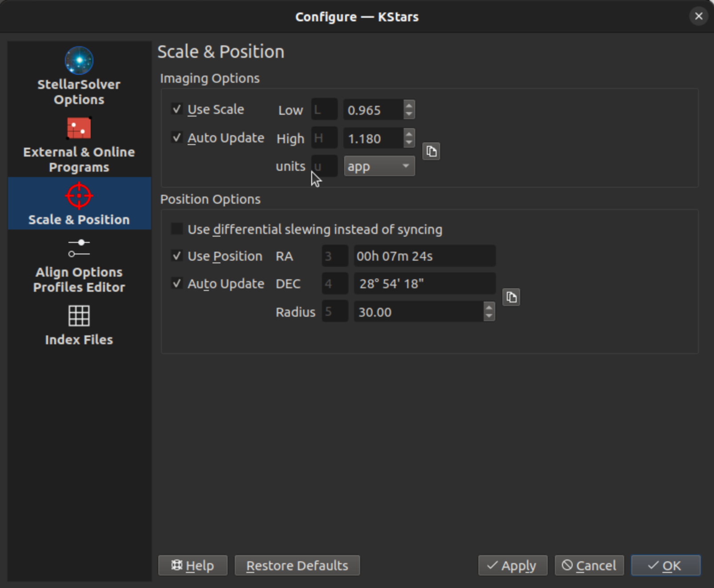Click the RA input showing 00h 07m 24s
Viewport: 714px width, 588px height.
pyautogui.click(x=424, y=256)
